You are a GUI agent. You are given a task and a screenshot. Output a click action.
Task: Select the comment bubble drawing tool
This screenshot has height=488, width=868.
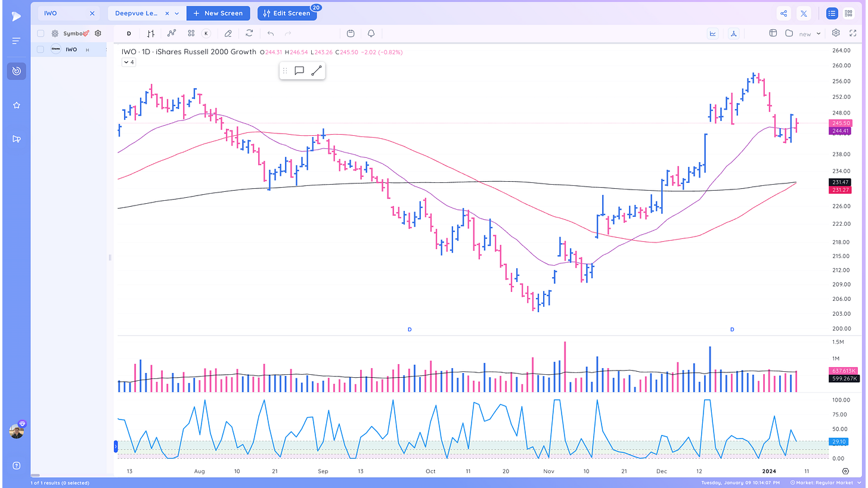299,71
